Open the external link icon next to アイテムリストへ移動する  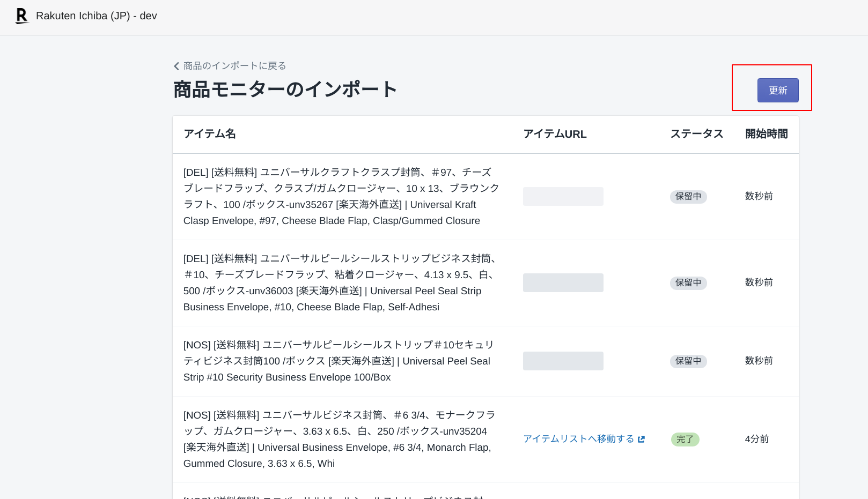click(x=641, y=439)
